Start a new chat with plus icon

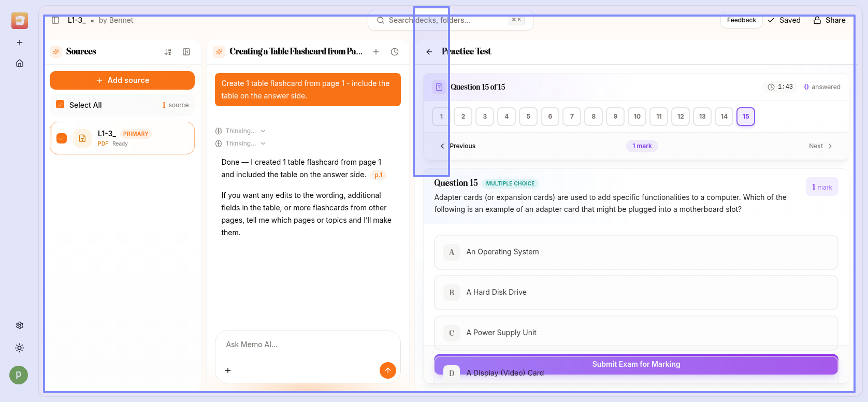376,52
